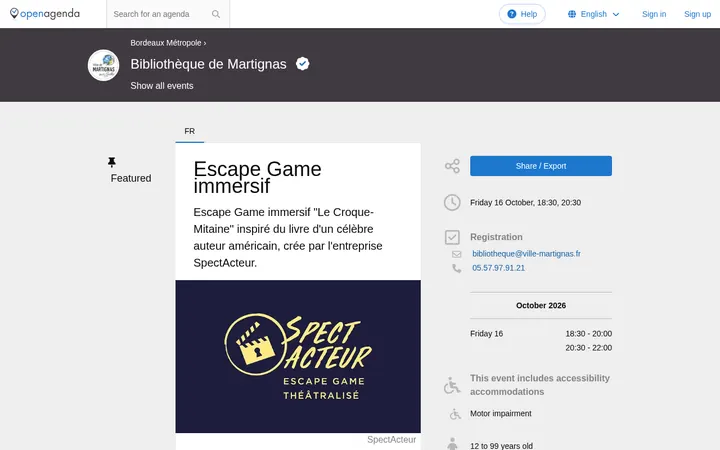The width and height of the screenshot is (720, 450).
Task: Click the envelope email icon
Action: click(456, 254)
